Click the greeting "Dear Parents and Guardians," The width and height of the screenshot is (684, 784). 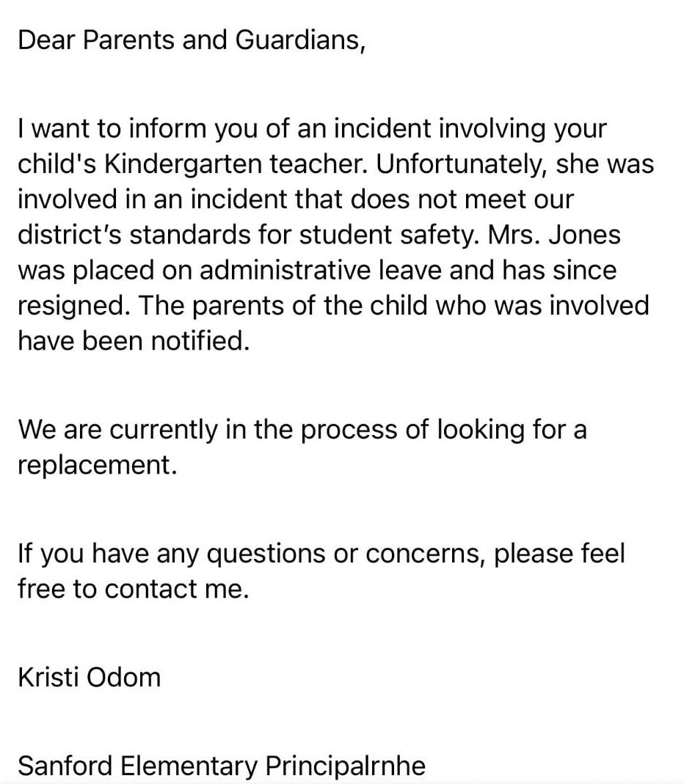(191, 40)
